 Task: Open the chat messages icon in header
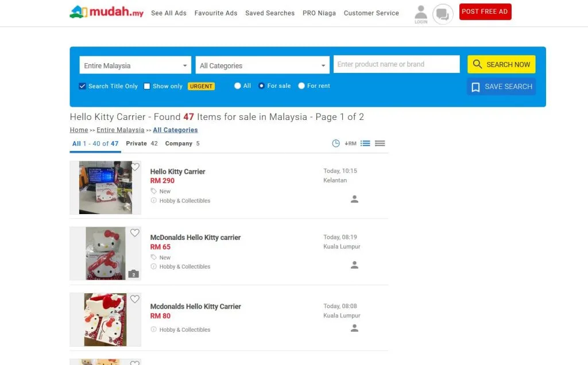(x=442, y=14)
